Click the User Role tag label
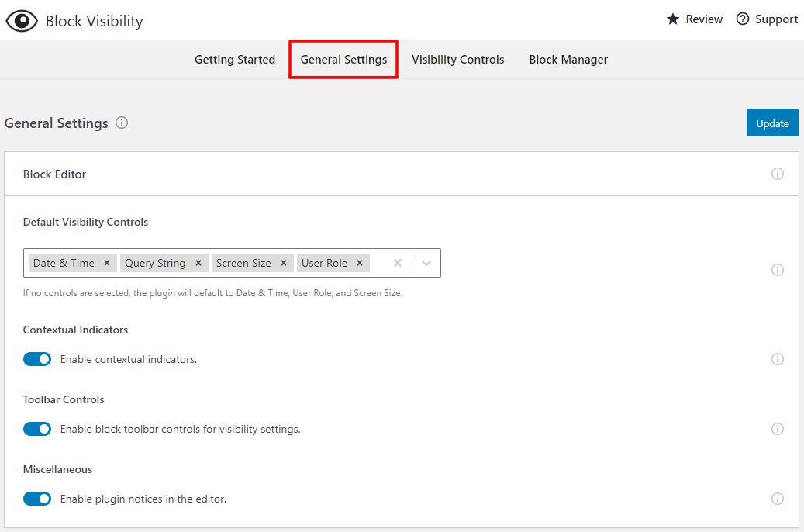This screenshot has width=804, height=532. [x=325, y=263]
